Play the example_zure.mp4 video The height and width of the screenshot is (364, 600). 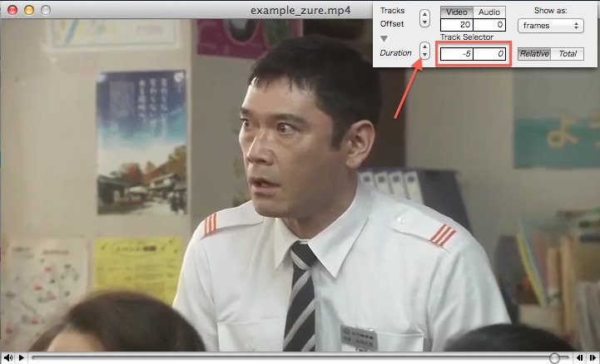22,358
